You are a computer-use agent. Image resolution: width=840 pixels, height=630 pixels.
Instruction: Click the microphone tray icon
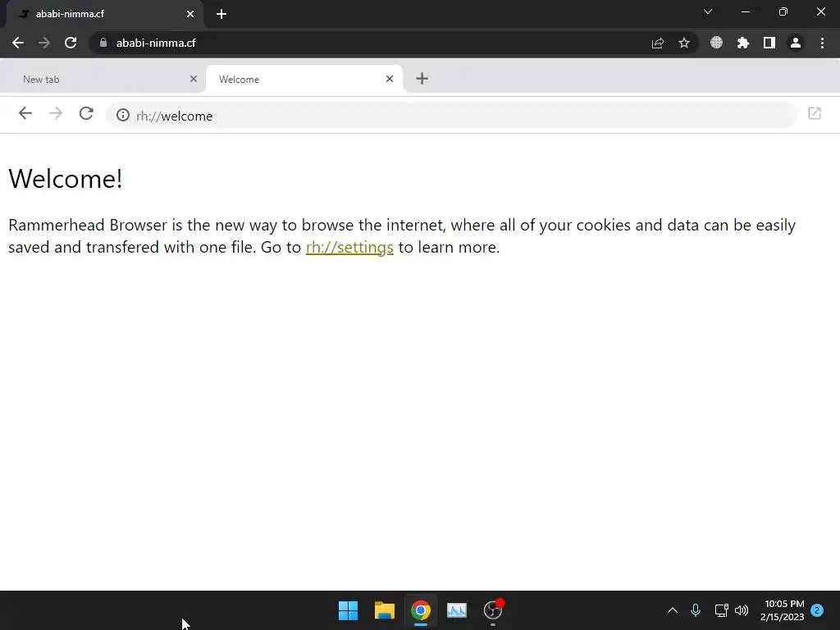[696, 610]
